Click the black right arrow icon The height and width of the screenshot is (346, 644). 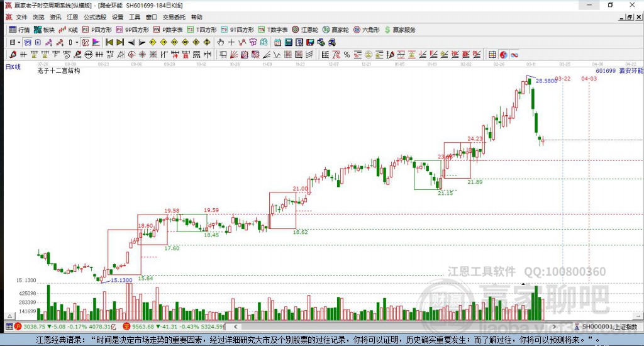pyautogui.click(x=142, y=42)
